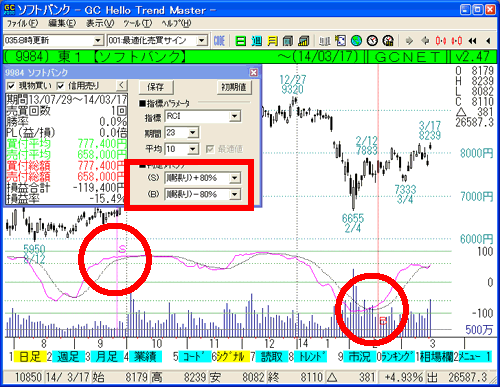Click the 保存 button
Viewport: 500px width, 387px height.
coord(156,87)
